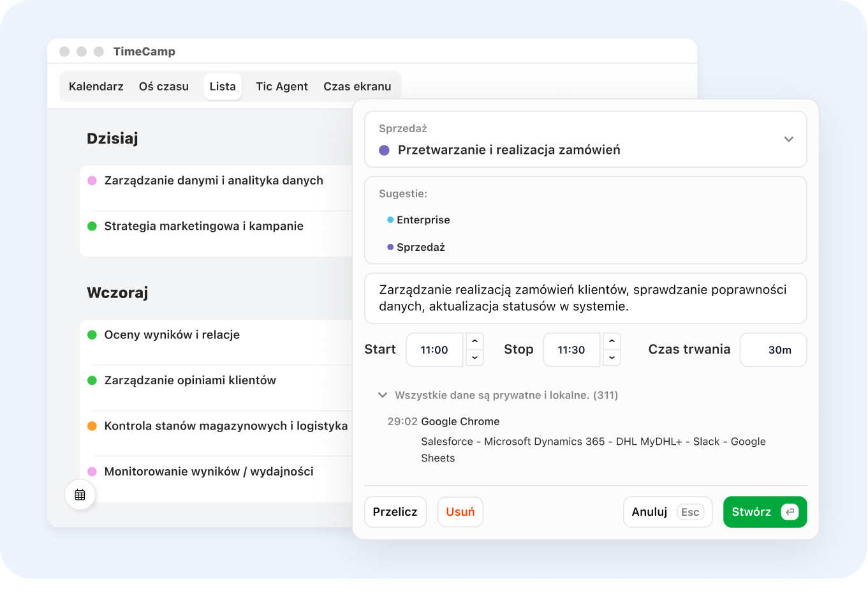Decrease the Start time with down arrow

click(x=474, y=358)
